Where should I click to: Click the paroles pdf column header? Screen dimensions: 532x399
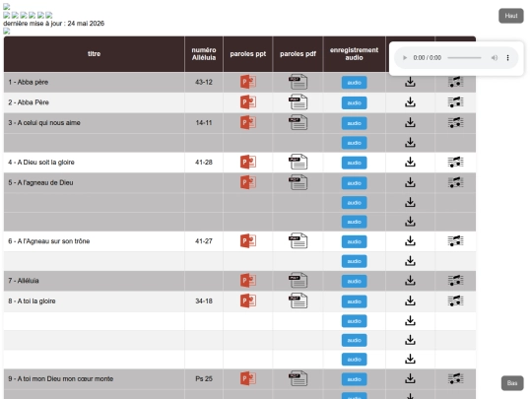[298, 54]
